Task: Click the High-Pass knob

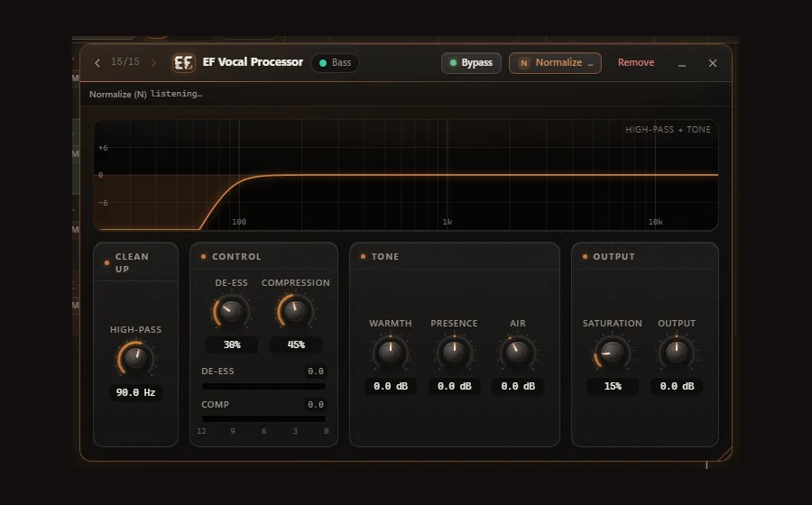Action: point(135,358)
